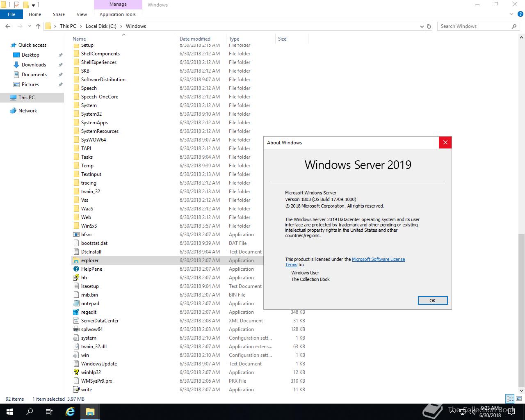The height and width of the screenshot is (420, 525).
Task: Select the WinSxS folder icon
Action: [x=76, y=226]
